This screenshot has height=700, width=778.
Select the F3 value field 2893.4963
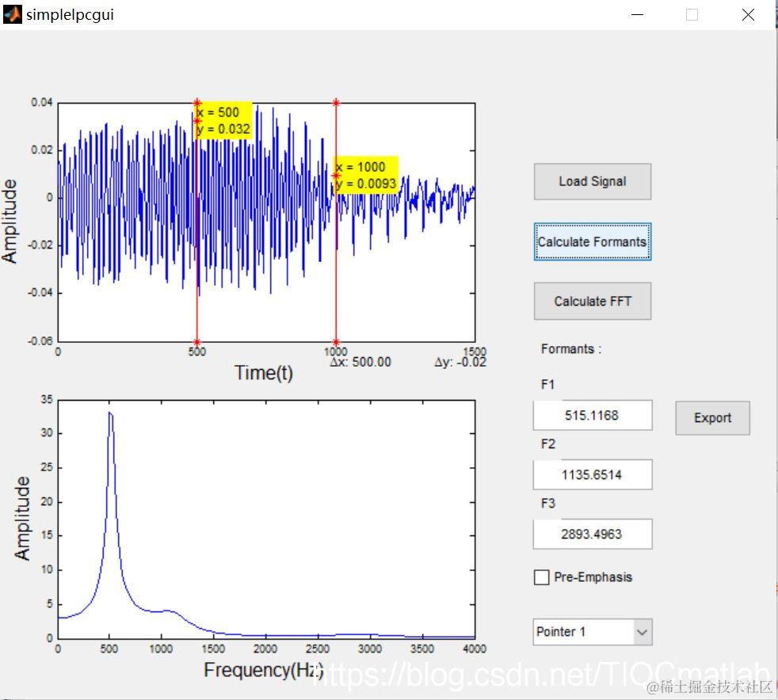(593, 534)
